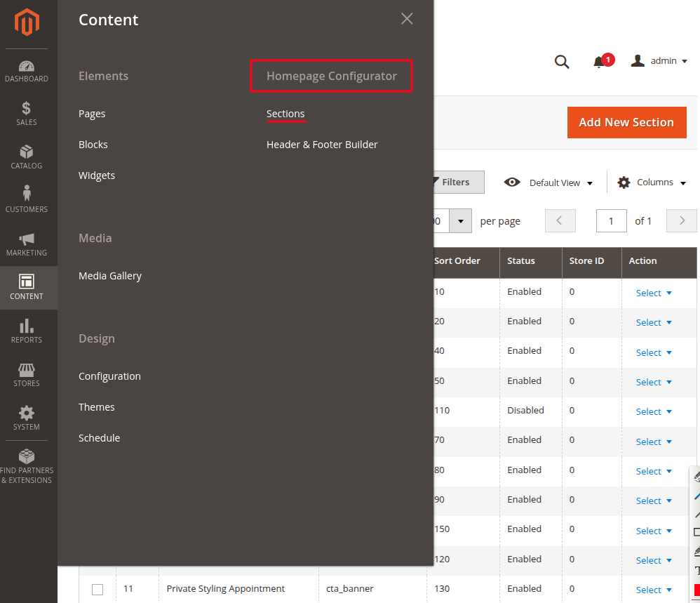700x603 pixels.
Task: Open Header & Footer Builder
Action: pyautogui.click(x=322, y=145)
